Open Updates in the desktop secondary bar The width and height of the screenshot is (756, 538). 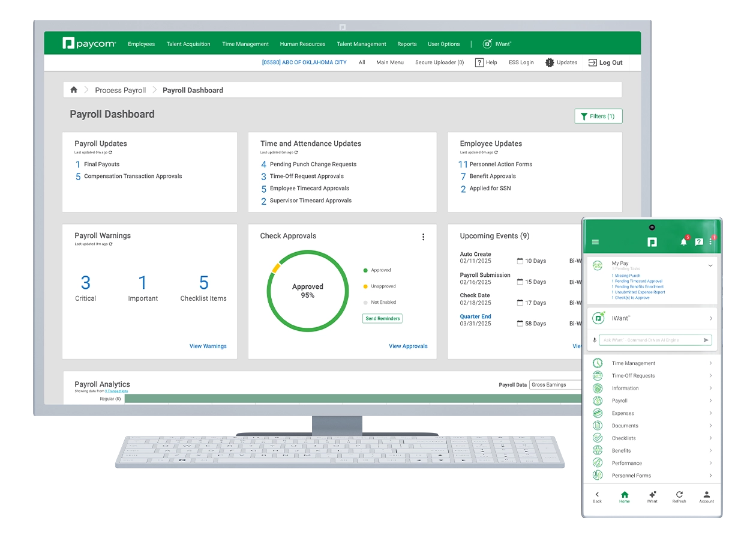click(x=561, y=62)
